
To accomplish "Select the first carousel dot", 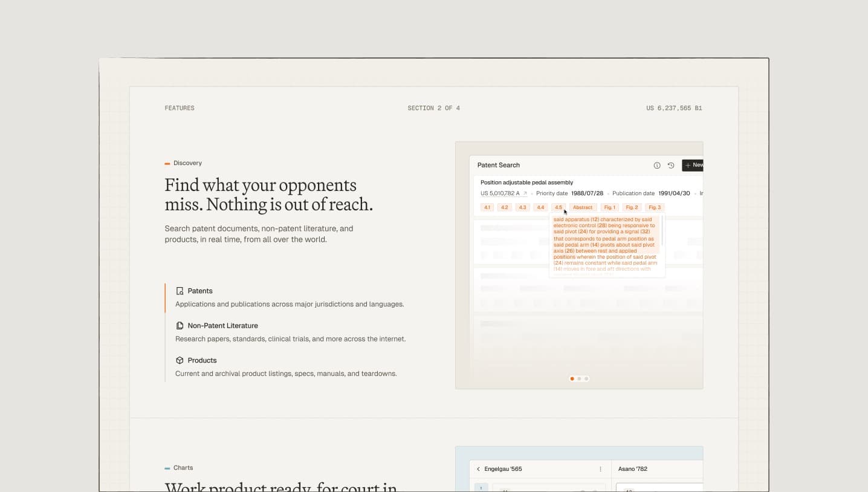I will (572, 379).
